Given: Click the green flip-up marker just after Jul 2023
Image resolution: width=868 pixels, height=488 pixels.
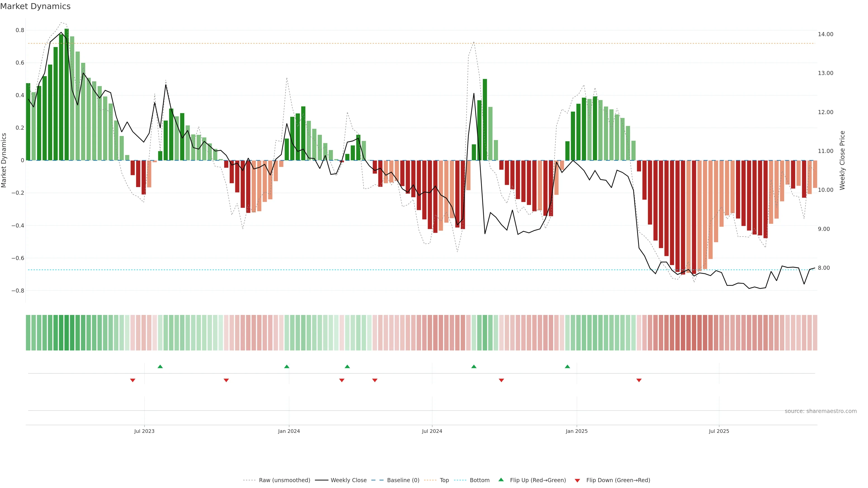Looking at the screenshot, I should coord(160,366).
